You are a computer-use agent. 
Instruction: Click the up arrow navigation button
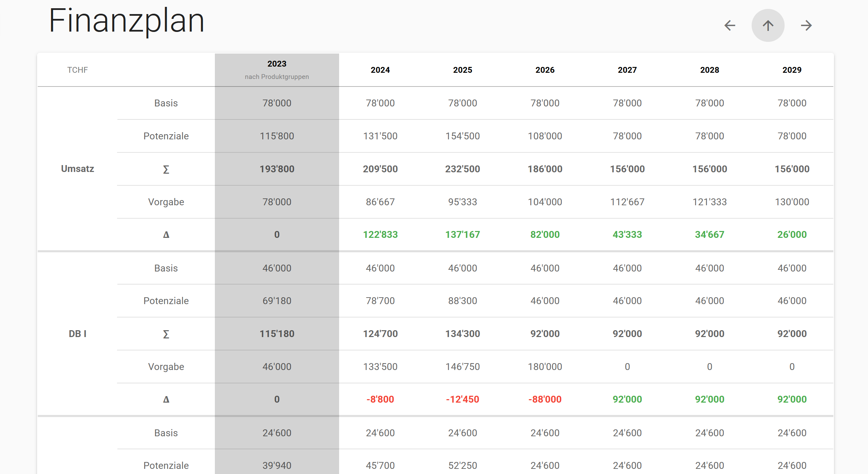(768, 25)
